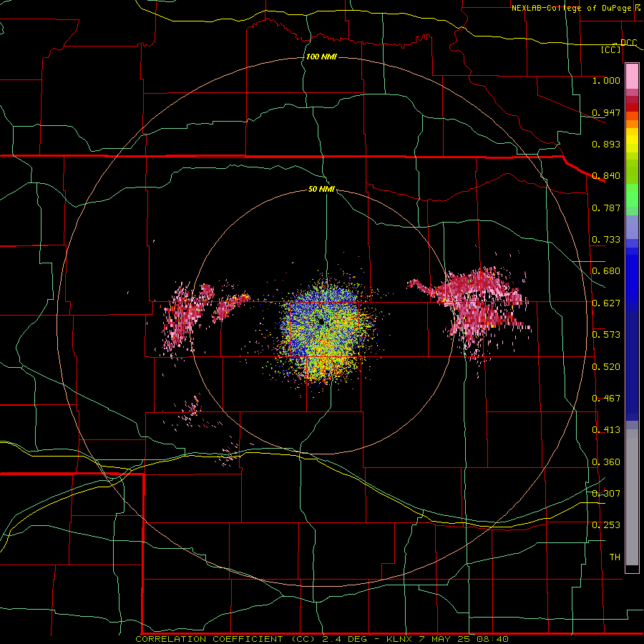
Task: Select the 0.413 legend value
Action: click(606, 430)
